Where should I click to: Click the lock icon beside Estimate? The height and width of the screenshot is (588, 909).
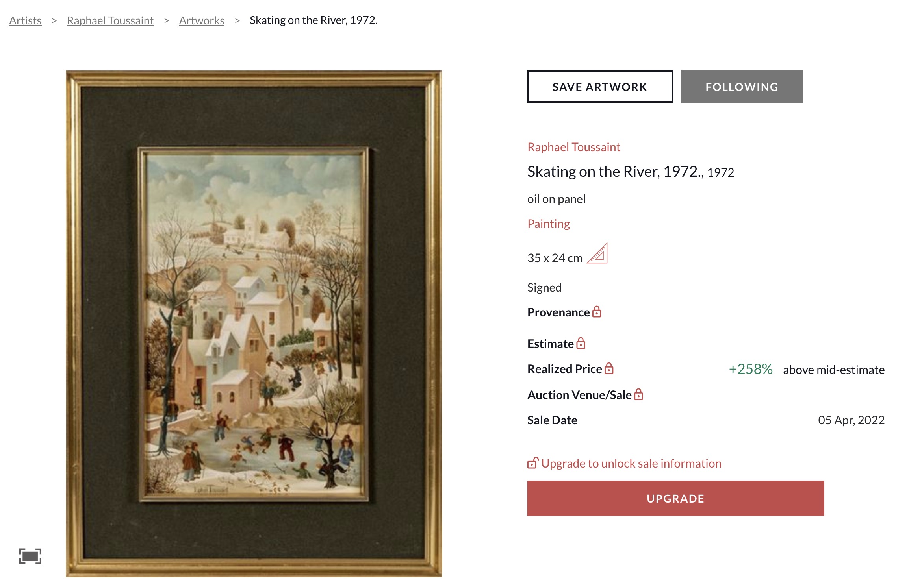[x=581, y=344]
